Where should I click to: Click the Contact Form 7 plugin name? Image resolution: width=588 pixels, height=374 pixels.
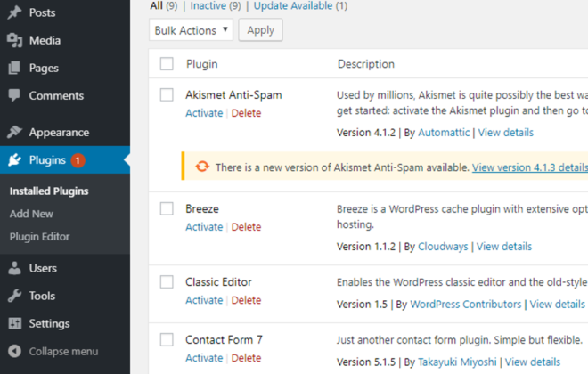click(x=224, y=340)
